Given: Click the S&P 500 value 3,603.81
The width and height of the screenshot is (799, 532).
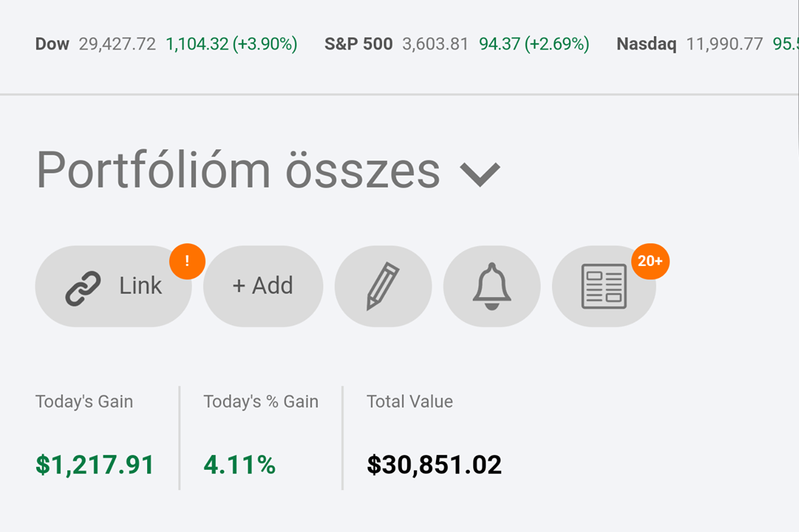Looking at the screenshot, I should pos(435,45).
